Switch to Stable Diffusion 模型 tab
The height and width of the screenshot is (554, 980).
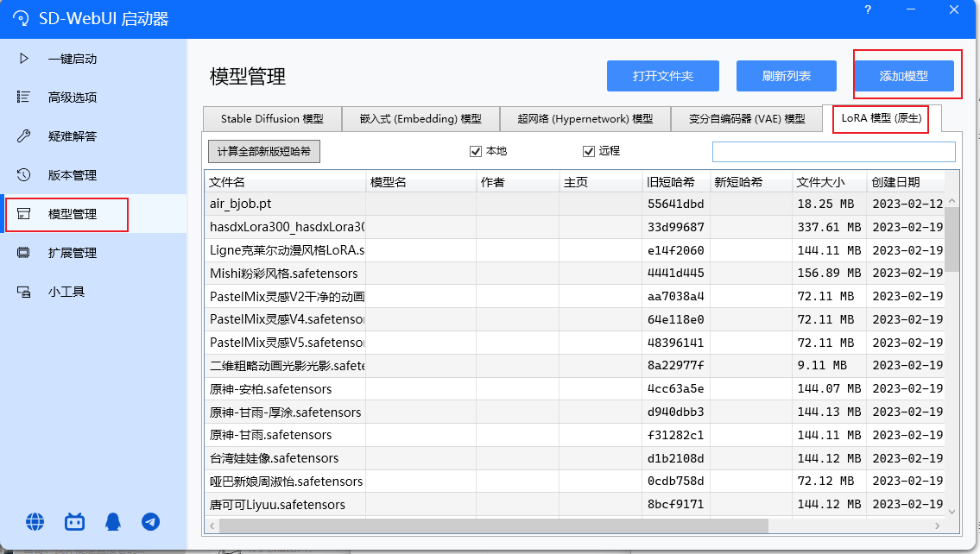coord(272,119)
